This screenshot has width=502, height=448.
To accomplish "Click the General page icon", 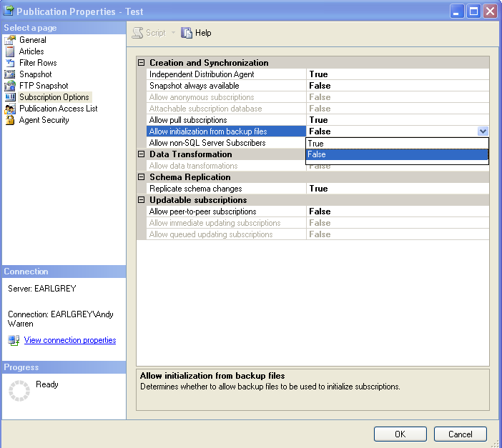I will pyautogui.click(x=10, y=40).
